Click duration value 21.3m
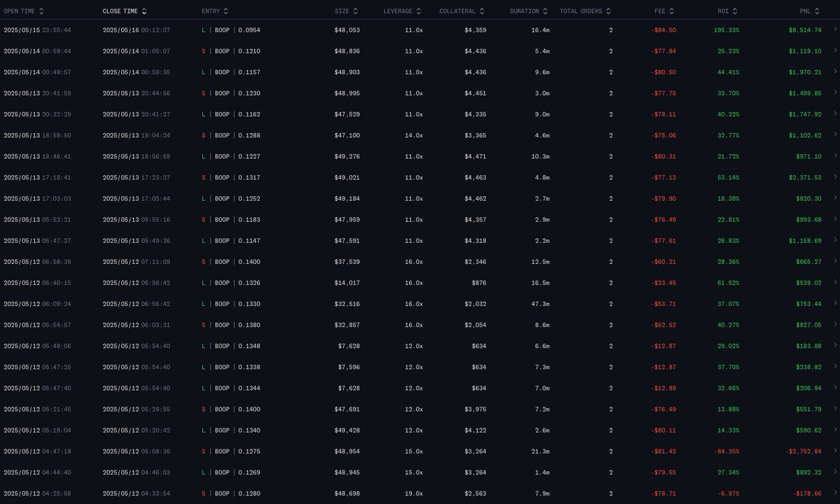The height and width of the screenshot is (504, 840). 540,451
